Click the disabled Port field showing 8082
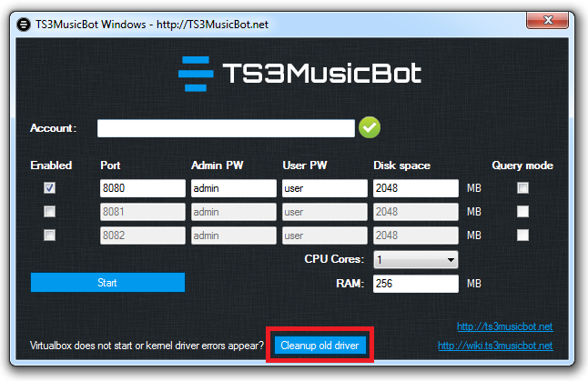Viewport: 588px width, 381px height. (x=143, y=236)
